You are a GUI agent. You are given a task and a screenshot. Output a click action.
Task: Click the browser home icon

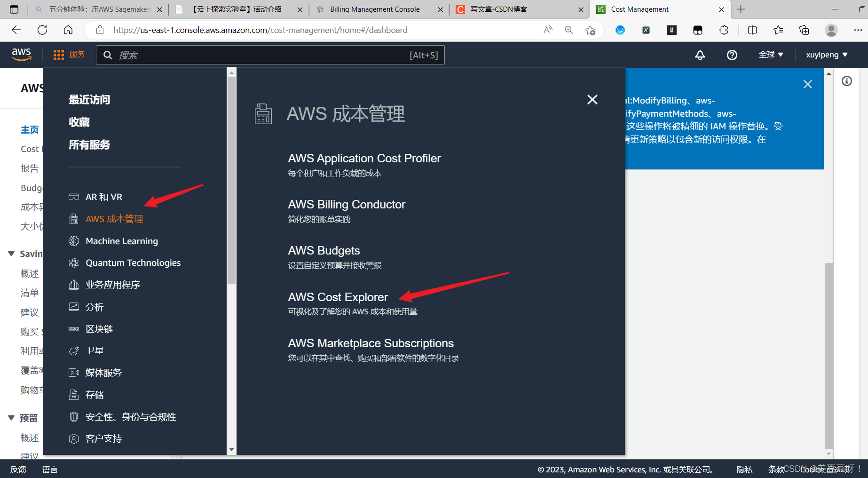click(68, 30)
